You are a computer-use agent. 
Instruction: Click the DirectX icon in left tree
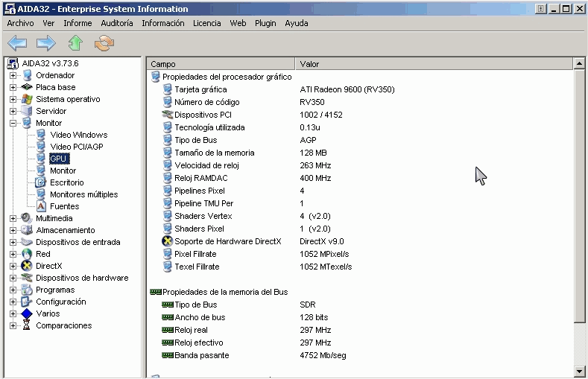[27, 266]
